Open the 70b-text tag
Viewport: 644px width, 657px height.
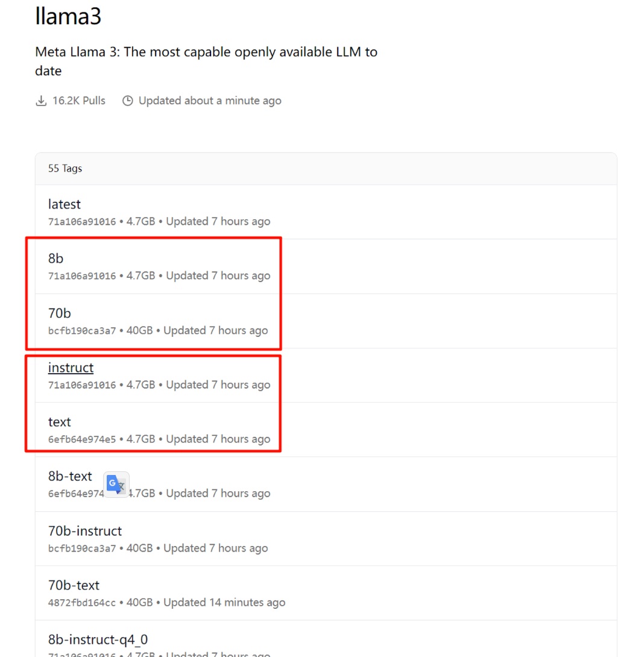click(x=74, y=585)
